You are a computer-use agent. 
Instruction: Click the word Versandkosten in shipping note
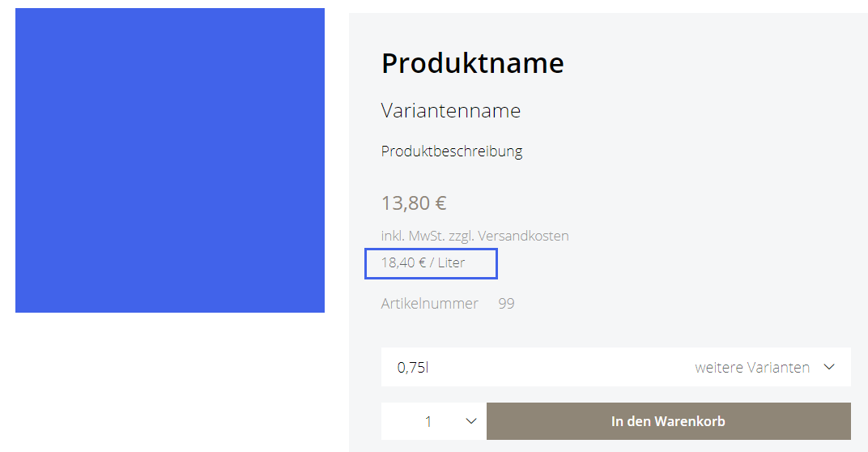click(x=523, y=236)
